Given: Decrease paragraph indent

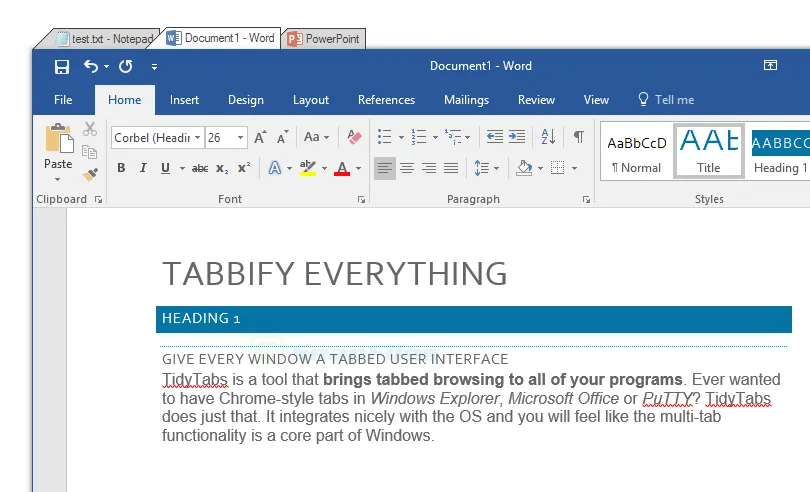Looking at the screenshot, I should 494,137.
